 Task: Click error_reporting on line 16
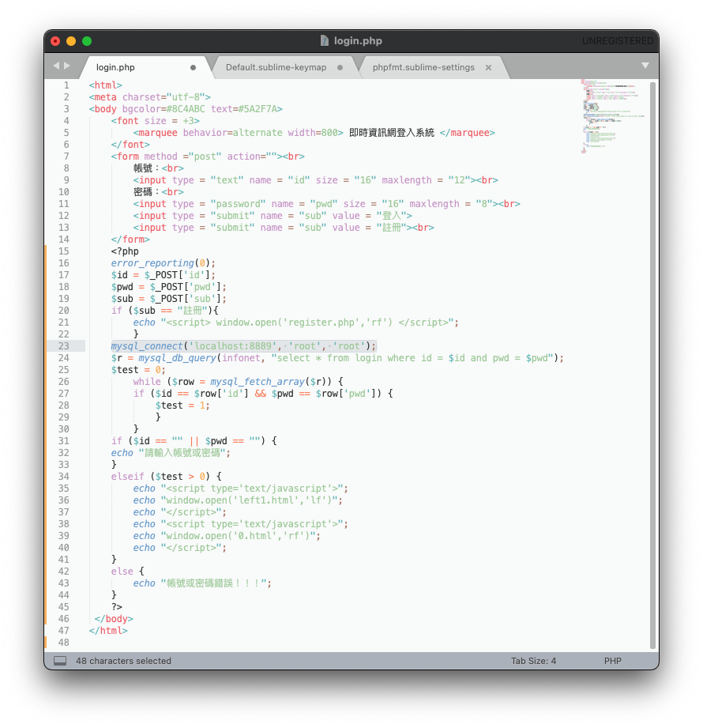[152, 262]
